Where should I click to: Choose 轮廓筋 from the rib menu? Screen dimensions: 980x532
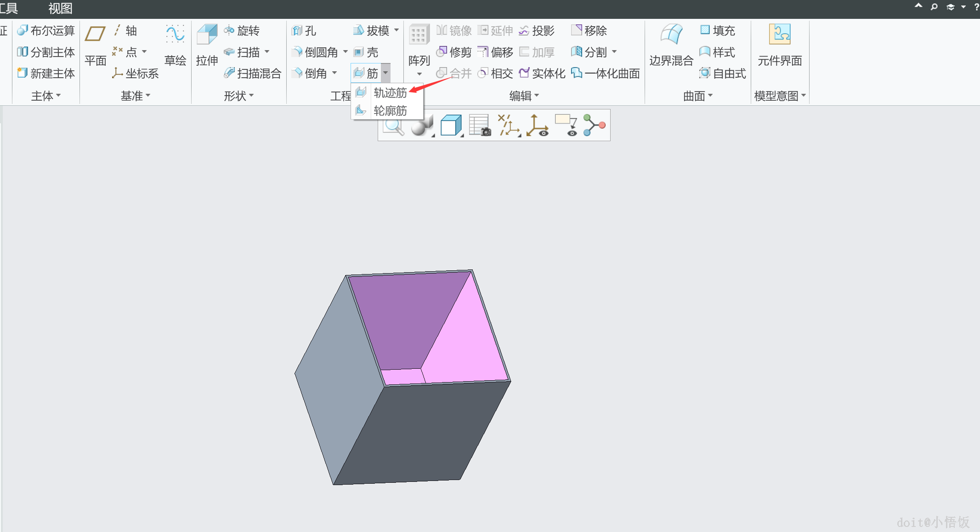(390, 111)
